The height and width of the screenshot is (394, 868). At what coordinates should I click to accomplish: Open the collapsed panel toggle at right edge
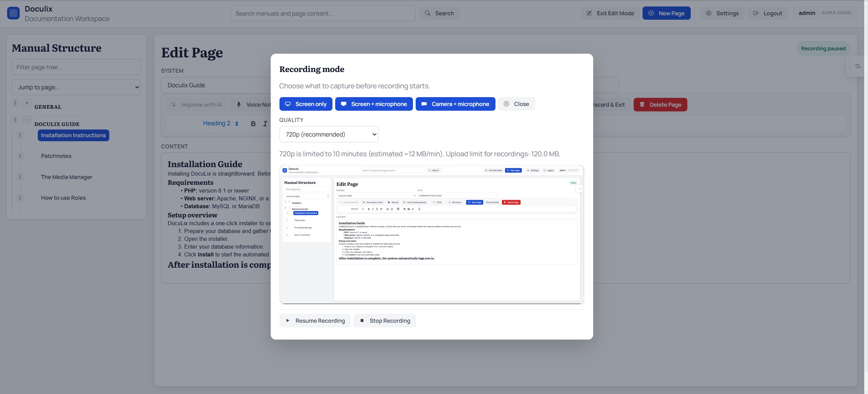pyautogui.click(x=858, y=66)
